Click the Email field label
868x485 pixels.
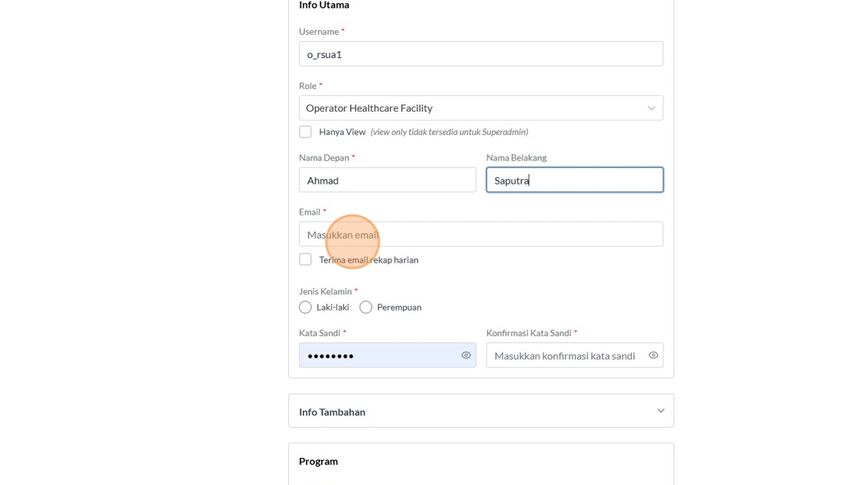pyautogui.click(x=310, y=212)
